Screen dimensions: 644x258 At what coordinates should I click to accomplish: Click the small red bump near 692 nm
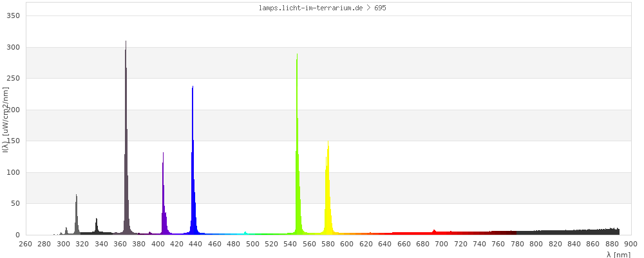(434, 232)
